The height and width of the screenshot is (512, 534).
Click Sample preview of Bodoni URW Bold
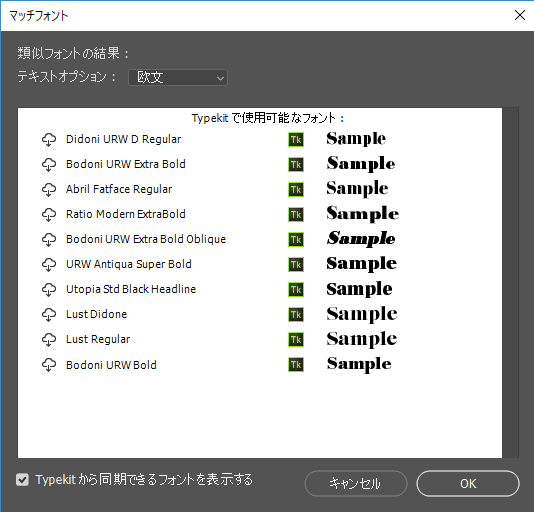359,364
